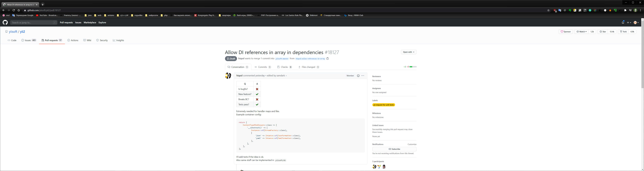
Task: Open the media control playlist icon
Action: click(x=630, y=10)
